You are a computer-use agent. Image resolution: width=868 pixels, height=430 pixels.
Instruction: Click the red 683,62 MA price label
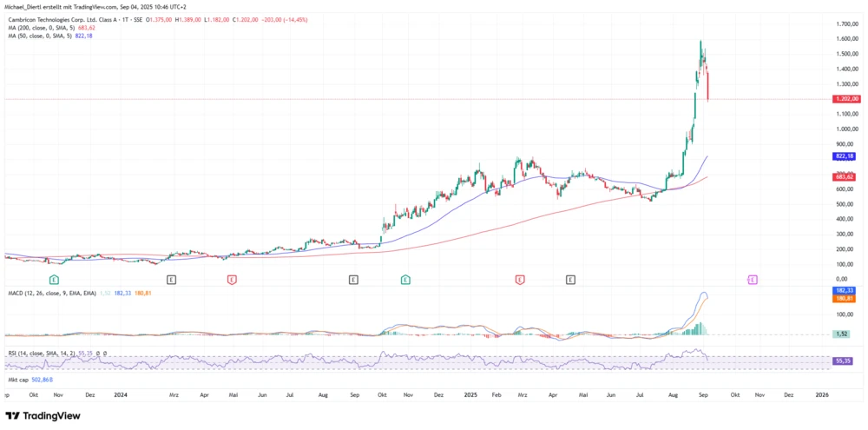click(x=844, y=176)
